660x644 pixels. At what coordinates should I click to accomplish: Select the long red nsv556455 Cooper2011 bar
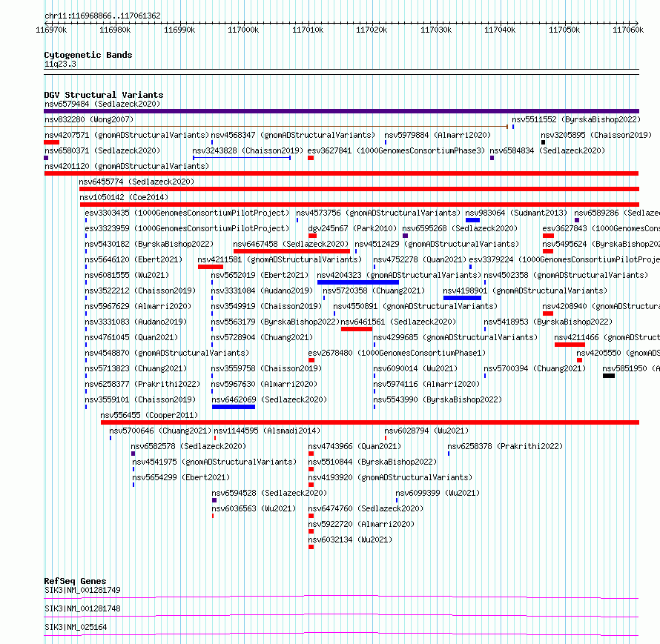(x=370, y=422)
